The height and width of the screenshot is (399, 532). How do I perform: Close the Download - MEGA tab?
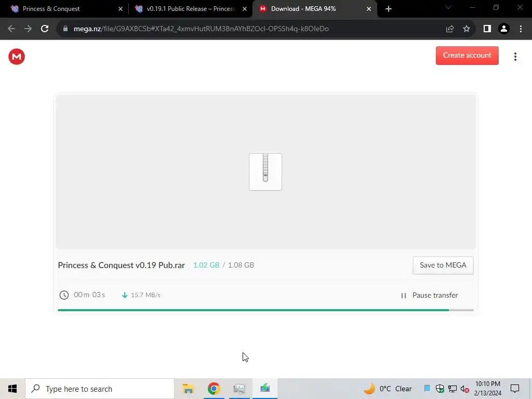click(x=369, y=9)
